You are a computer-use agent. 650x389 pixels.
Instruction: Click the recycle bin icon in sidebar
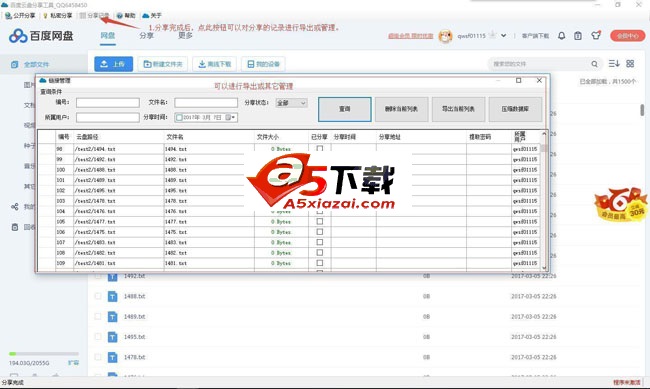[x=15, y=227]
